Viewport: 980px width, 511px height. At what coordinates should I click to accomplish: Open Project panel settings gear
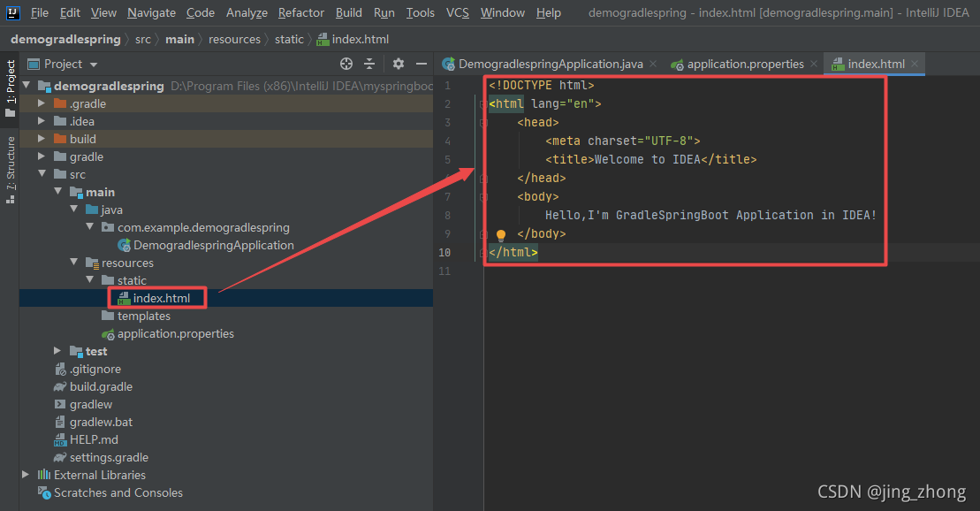[399, 64]
